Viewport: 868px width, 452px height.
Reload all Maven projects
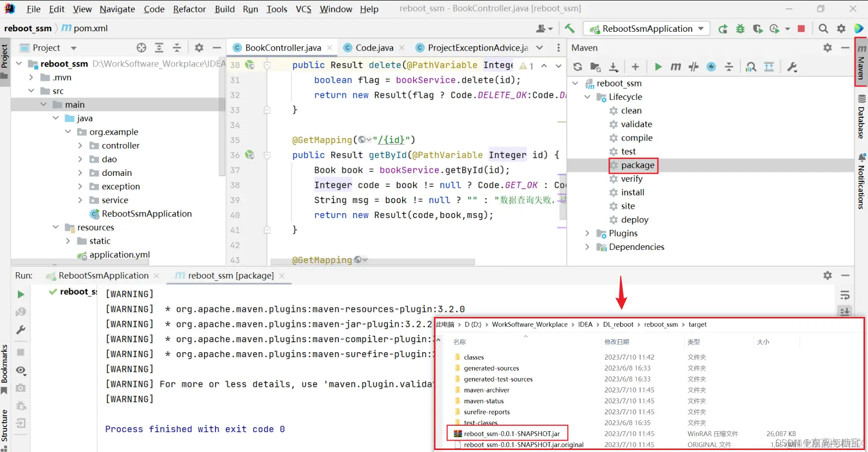pyautogui.click(x=578, y=67)
